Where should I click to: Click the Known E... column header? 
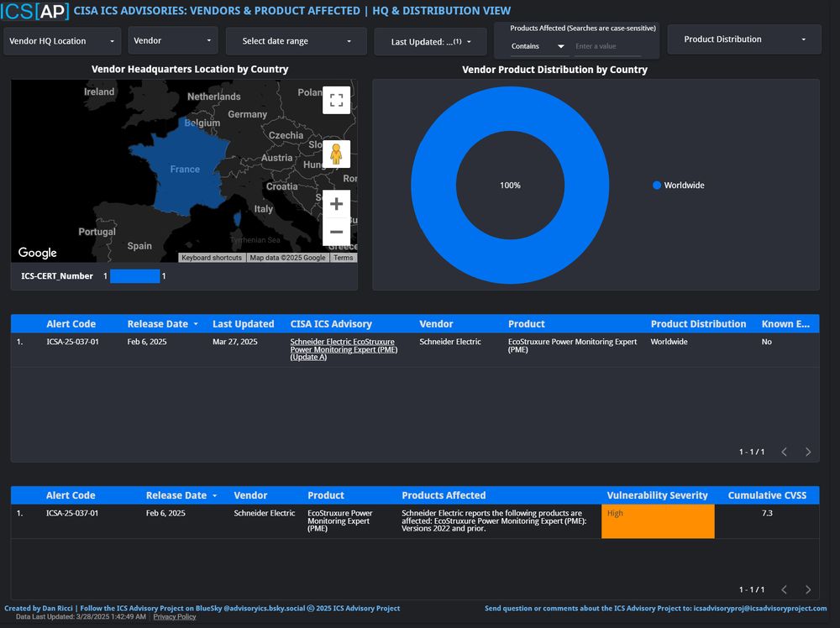(785, 324)
